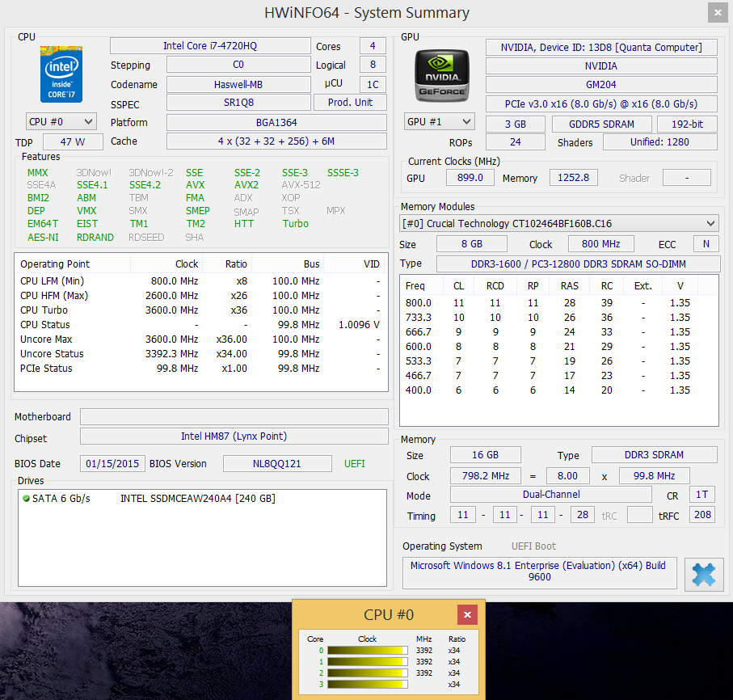Click the Windows 8.1 Enterprise operating system field
Viewport: 733px width, 700px height.
click(x=540, y=571)
